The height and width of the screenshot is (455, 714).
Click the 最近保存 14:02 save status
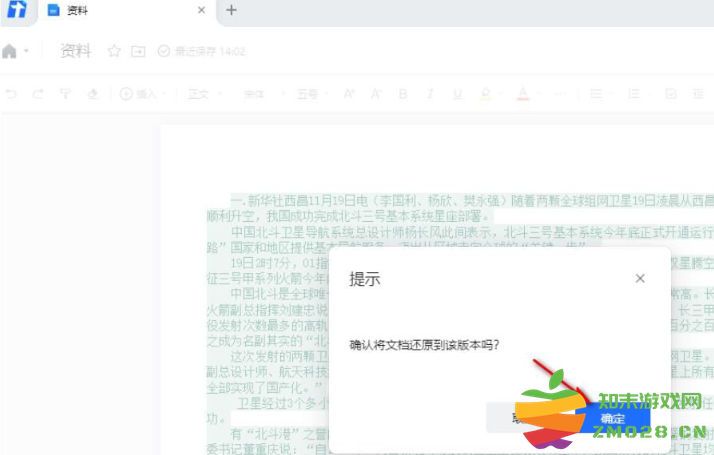coord(202,51)
